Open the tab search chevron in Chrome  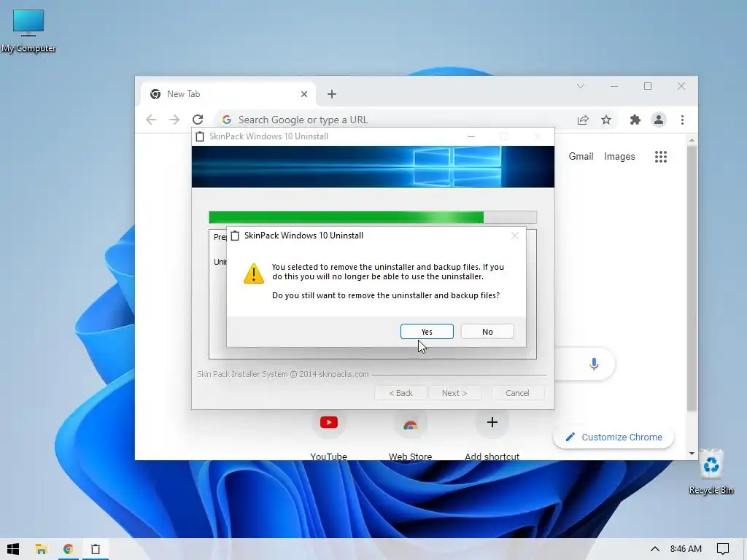point(580,86)
